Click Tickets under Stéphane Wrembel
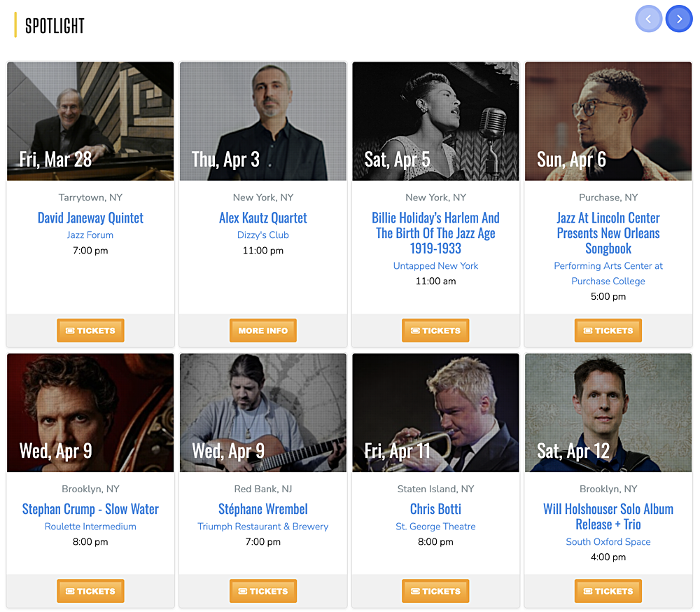The height and width of the screenshot is (612, 700). (262, 591)
